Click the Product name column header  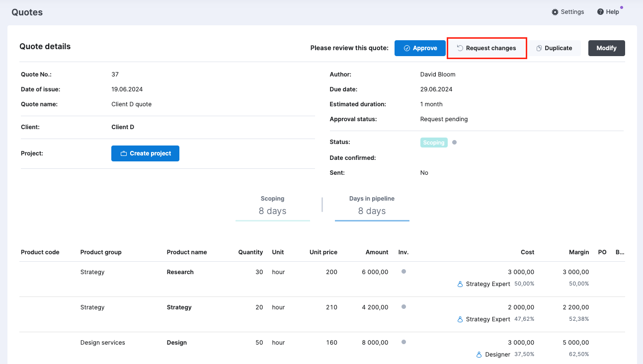[x=187, y=252]
